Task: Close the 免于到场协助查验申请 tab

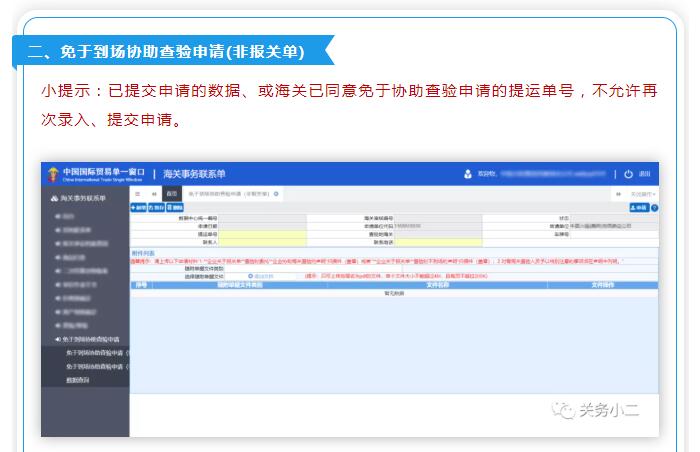Action: (276, 193)
